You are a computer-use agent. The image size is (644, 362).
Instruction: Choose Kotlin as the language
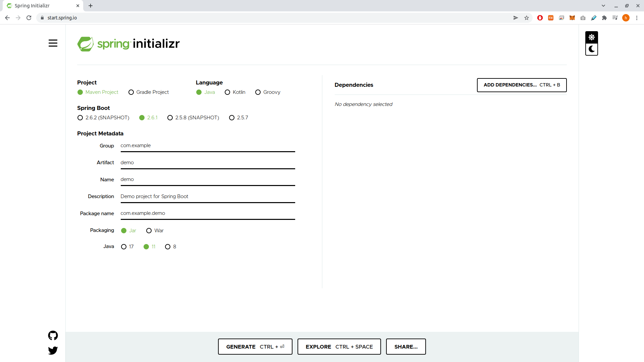click(x=227, y=92)
